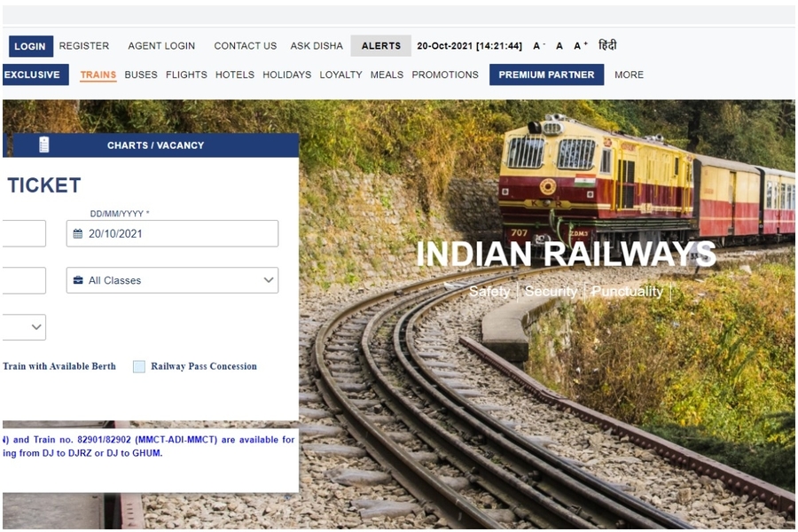Click the briefcase icon beside All Classes
Viewport: 798px width, 532px height.
(x=78, y=280)
